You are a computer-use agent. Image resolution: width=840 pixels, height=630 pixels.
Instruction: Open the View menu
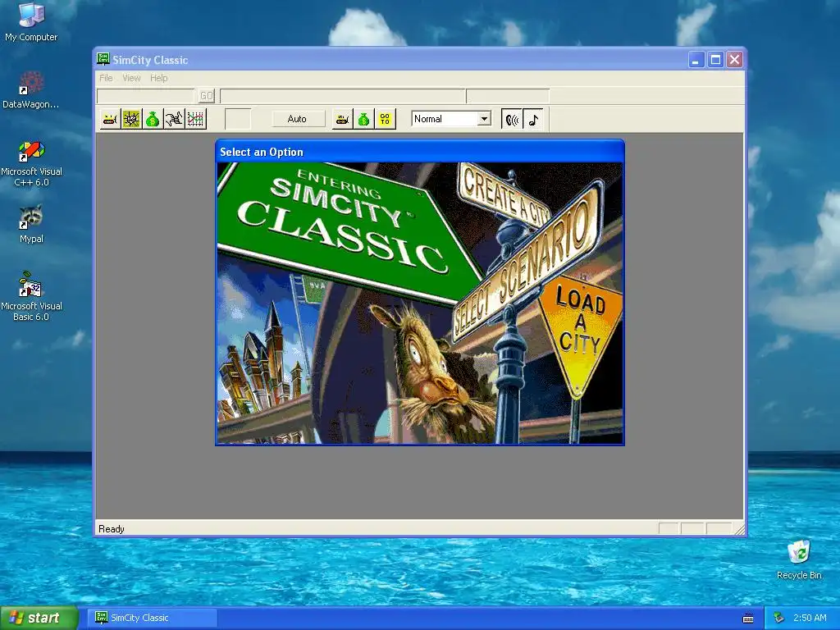(131, 78)
